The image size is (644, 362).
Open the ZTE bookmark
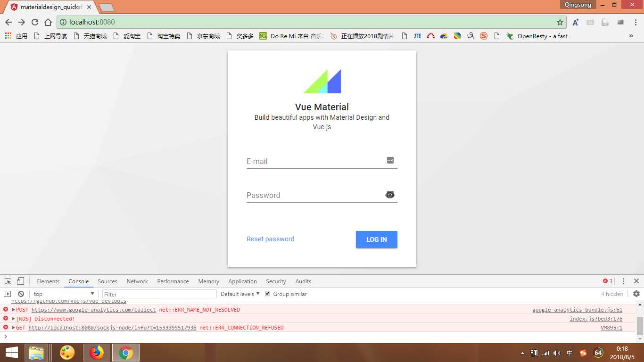coord(417,36)
